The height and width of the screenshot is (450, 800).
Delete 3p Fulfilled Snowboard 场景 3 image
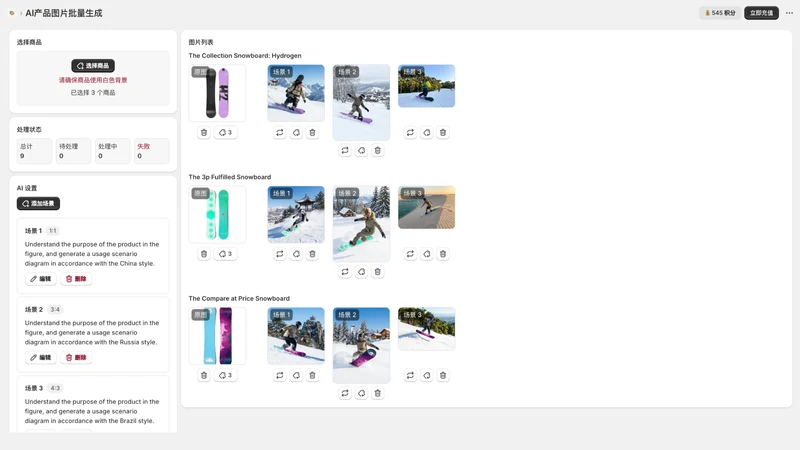[x=443, y=254]
